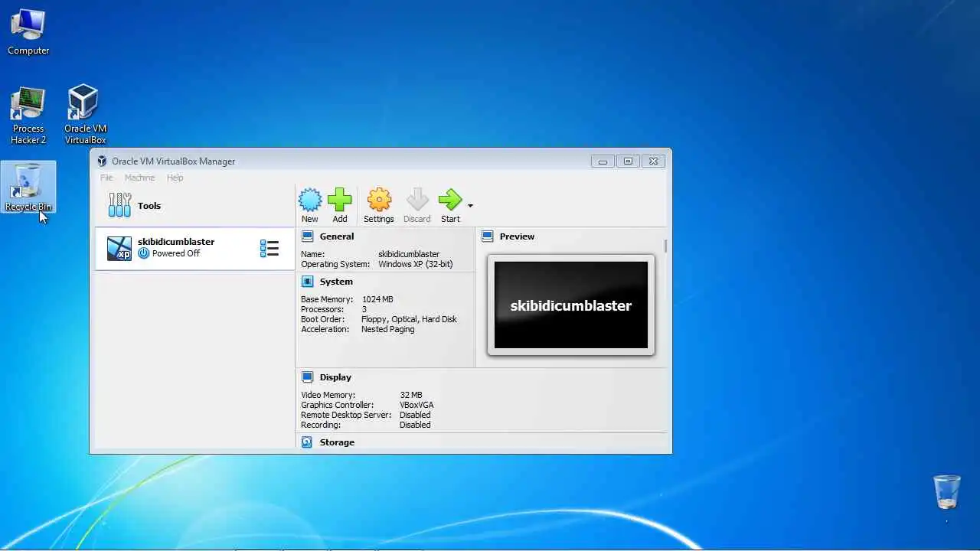
Task: Open the File menu
Action: (106, 178)
